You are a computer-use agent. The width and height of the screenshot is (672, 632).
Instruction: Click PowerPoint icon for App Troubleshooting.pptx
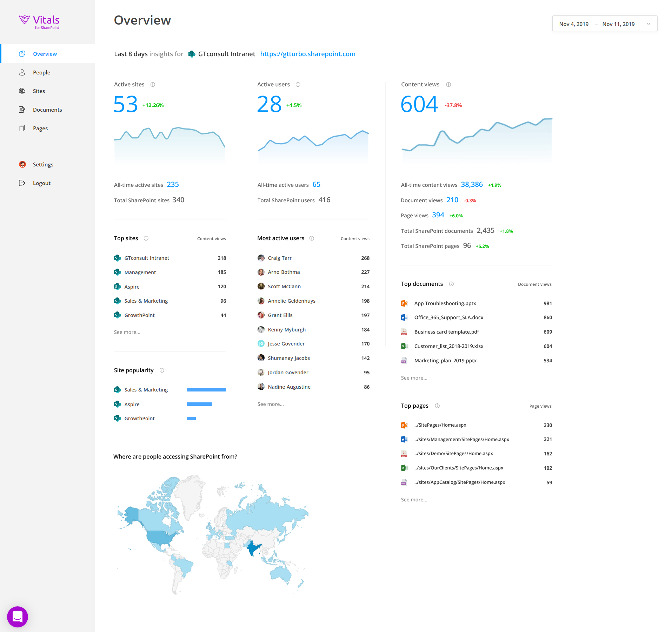click(x=404, y=303)
